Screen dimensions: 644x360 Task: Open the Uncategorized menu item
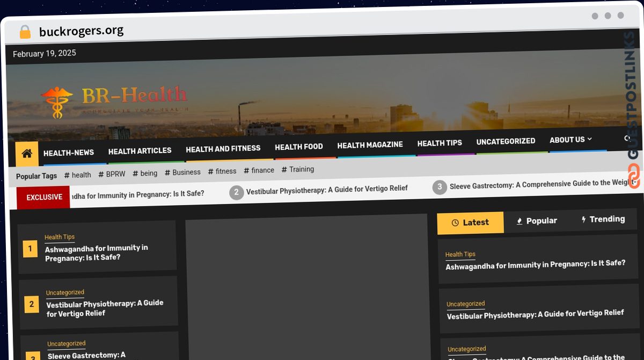pos(506,141)
